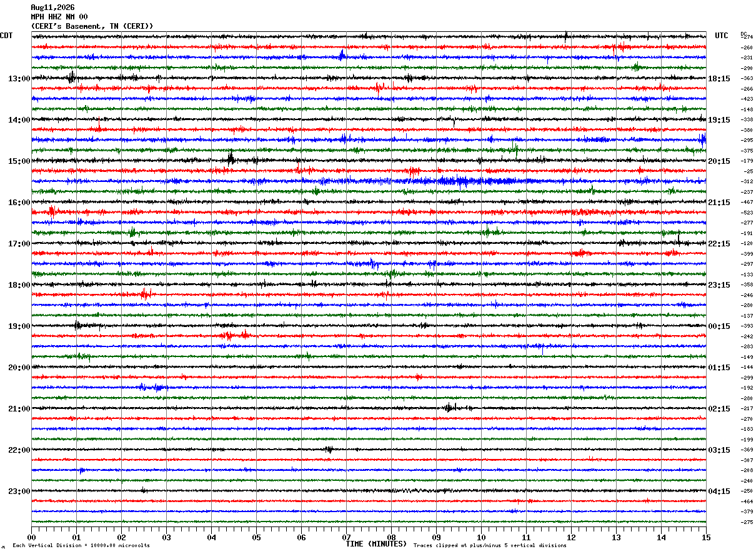The height and width of the screenshot is (554, 756).
Task: Click the DC offset value -363
Action: (747, 79)
